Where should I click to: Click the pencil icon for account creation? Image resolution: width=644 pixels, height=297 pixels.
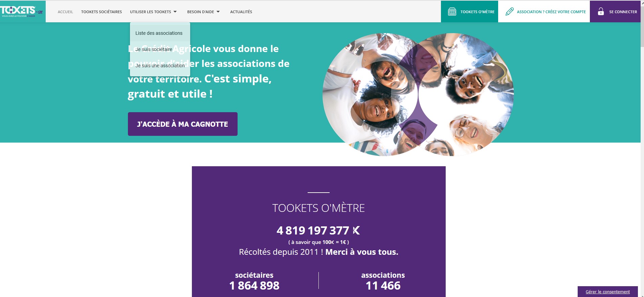click(509, 12)
